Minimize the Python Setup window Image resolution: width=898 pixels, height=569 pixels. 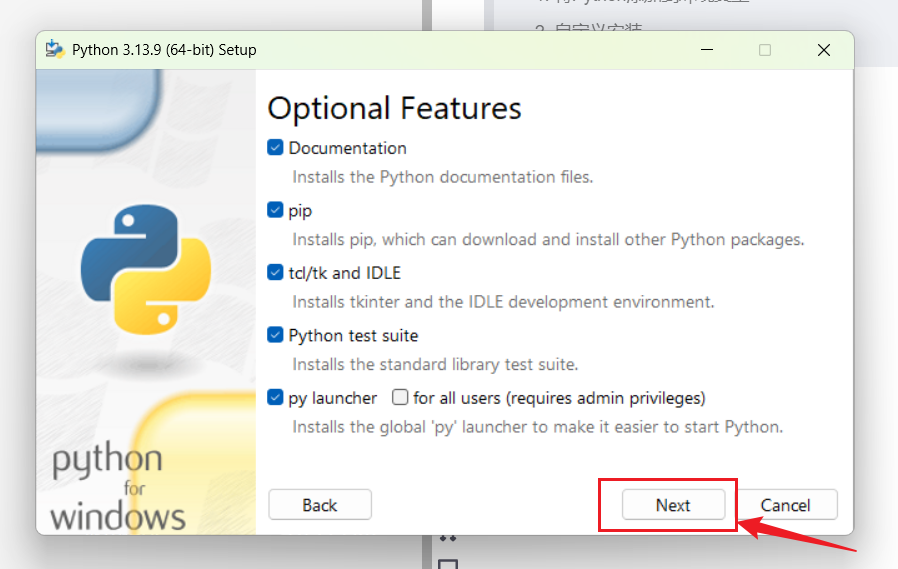(x=707, y=50)
